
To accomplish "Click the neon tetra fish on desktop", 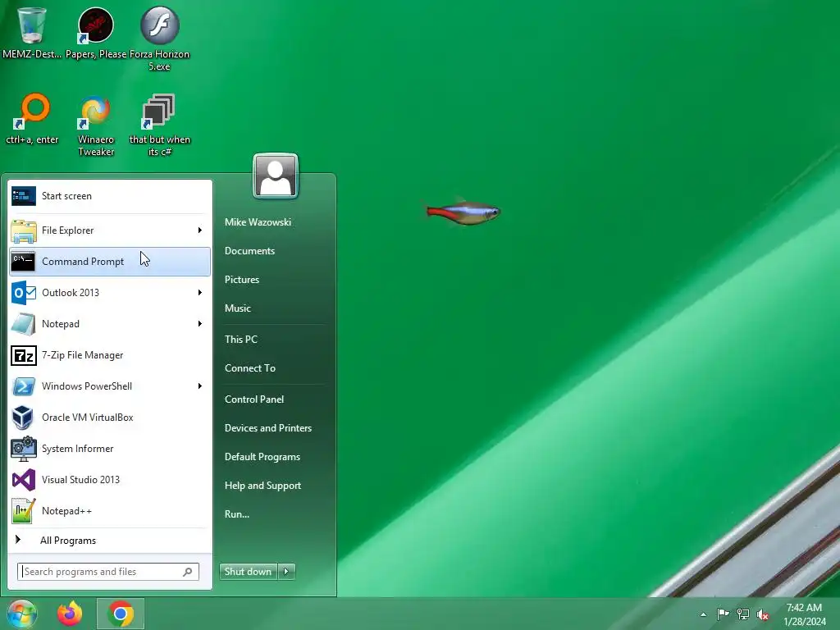I will pos(463,212).
